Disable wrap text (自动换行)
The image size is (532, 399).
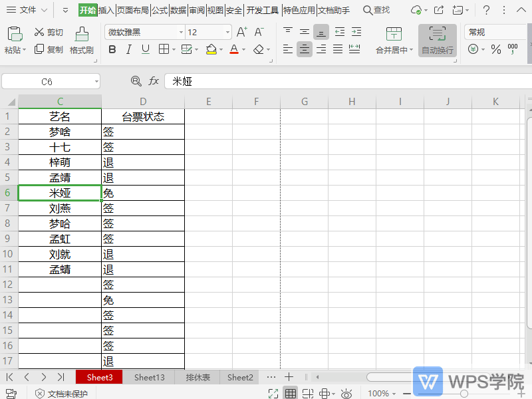pyautogui.click(x=437, y=41)
